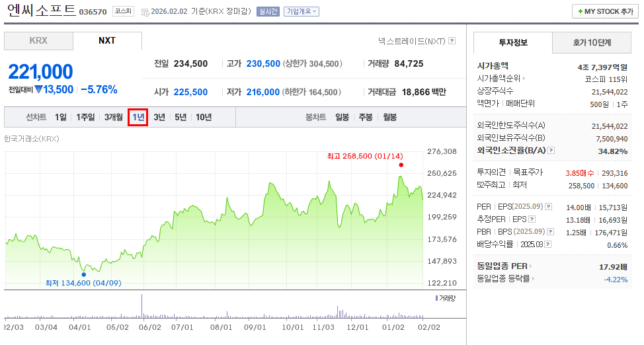The height and width of the screenshot is (345, 644).
Task: Click the plus icon in MY STOCK 추가
Action: click(580, 11)
